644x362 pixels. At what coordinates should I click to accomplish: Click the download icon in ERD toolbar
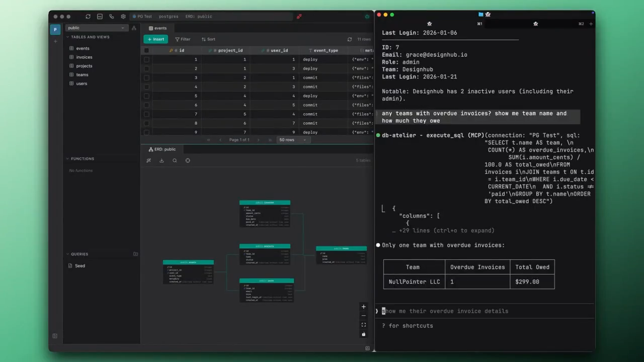pos(162,161)
